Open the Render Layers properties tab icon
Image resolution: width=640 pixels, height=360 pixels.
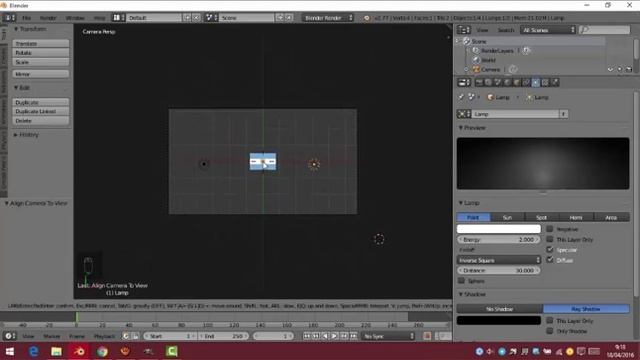489,82
